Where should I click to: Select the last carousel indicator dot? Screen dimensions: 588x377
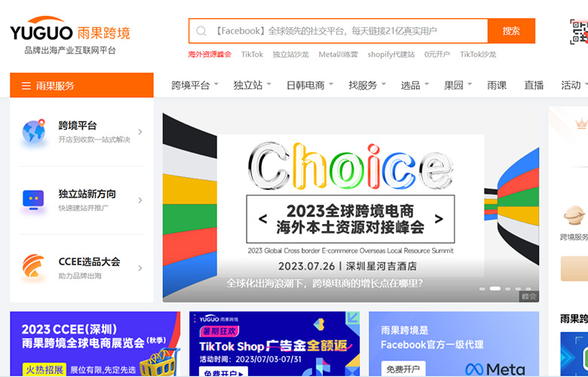(x=528, y=289)
